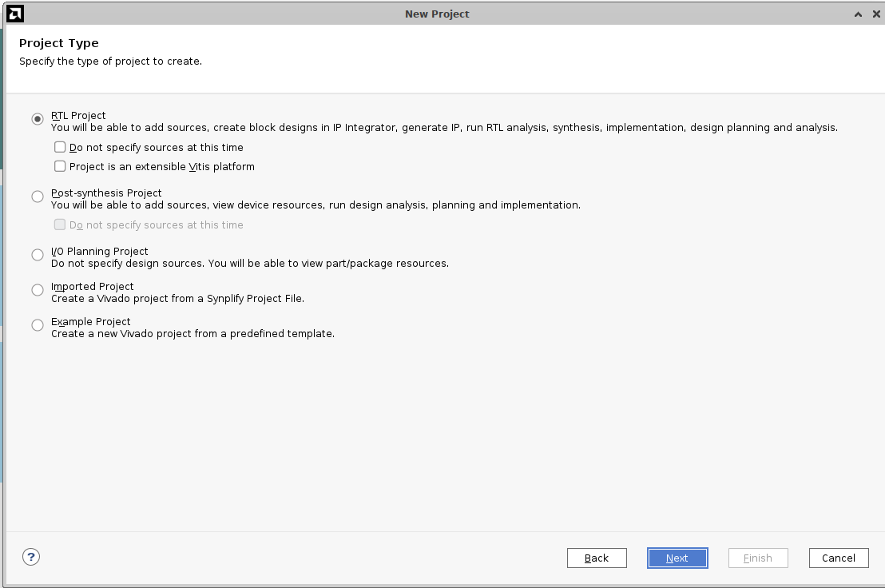Enable 'Do not specify sources' under RTL Project
The image size is (885, 588).
[x=60, y=147]
